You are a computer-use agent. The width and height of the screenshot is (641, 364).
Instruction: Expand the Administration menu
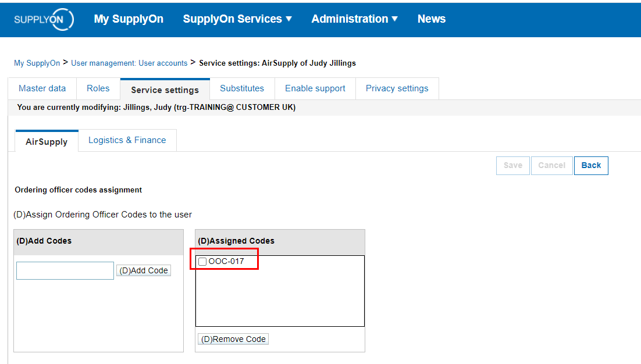coord(354,19)
